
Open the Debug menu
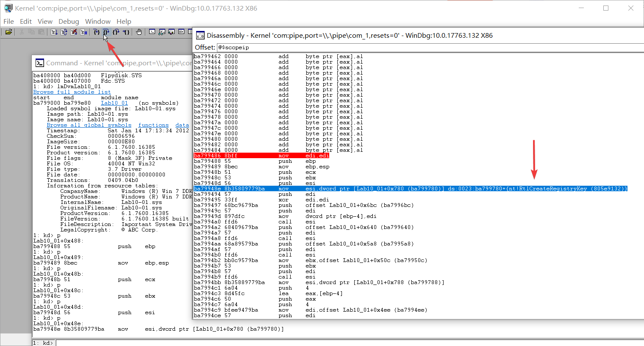point(69,21)
